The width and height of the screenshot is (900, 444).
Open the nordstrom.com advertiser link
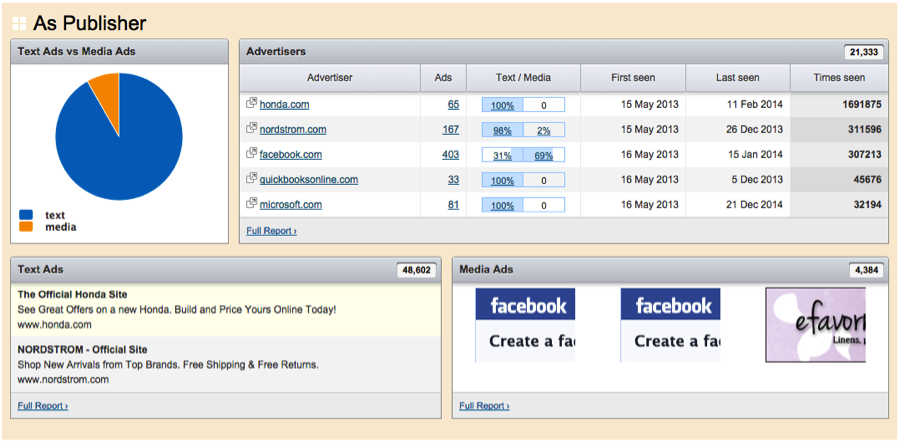click(293, 130)
